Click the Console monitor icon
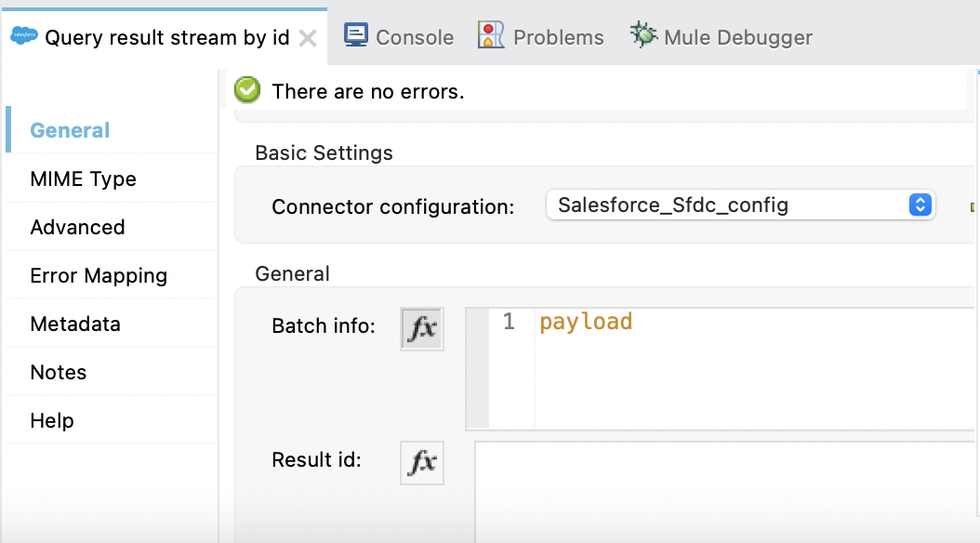The height and width of the screenshot is (543, 980). click(x=354, y=36)
